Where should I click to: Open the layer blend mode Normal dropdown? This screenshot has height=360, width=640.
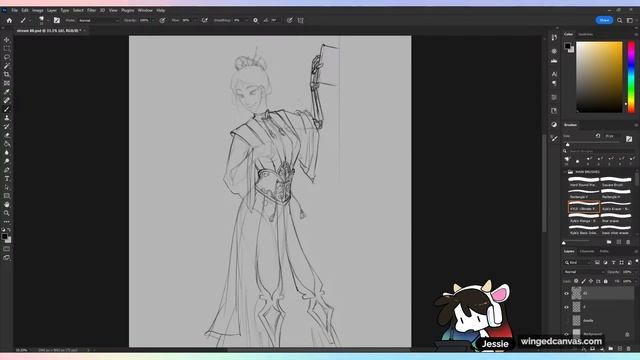(584, 272)
